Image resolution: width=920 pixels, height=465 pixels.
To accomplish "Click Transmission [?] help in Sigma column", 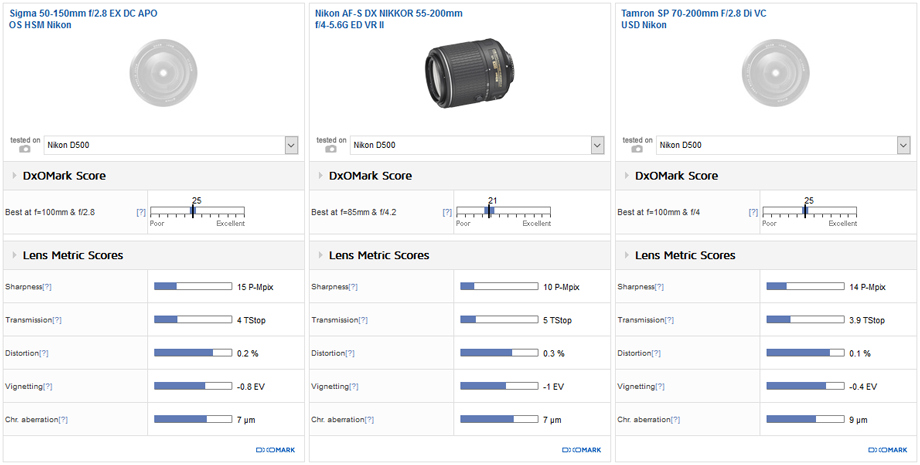I will 57,320.
